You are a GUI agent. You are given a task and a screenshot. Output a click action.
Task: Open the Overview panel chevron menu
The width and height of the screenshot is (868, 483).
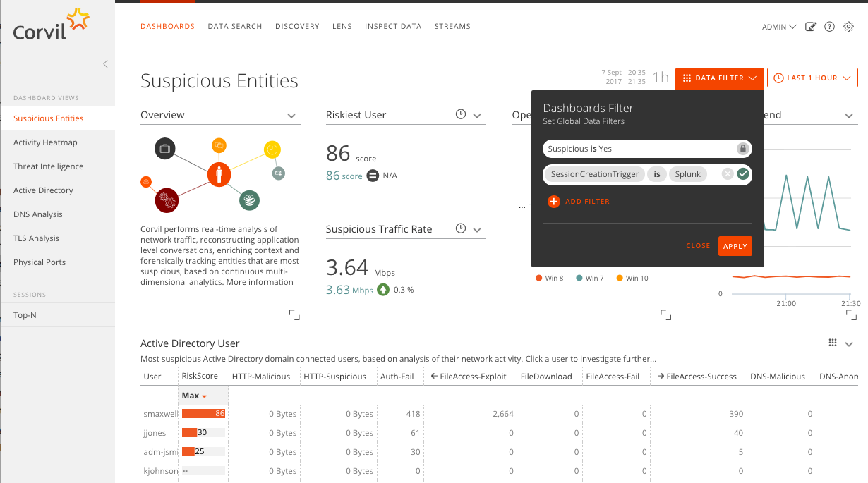(x=291, y=116)
